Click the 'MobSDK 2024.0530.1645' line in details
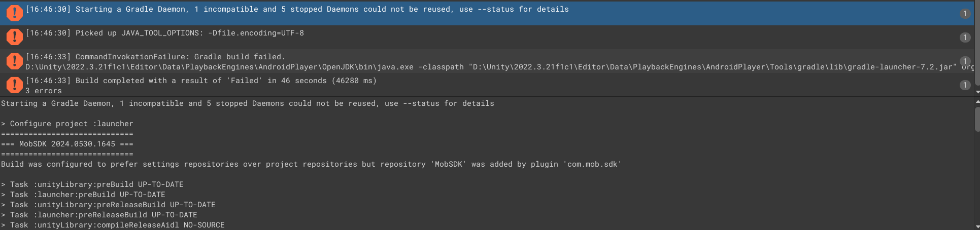Screen dimensions: 980x230 point(67,144)
